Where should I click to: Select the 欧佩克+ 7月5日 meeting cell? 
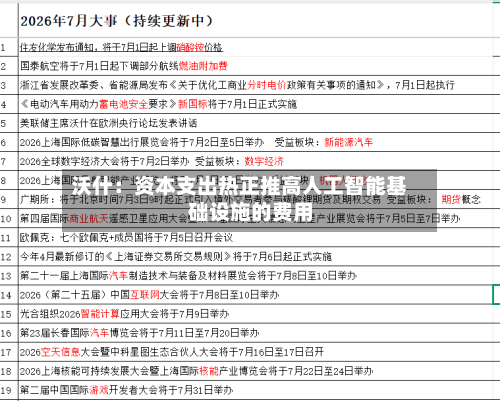click(x=256, y=238)
